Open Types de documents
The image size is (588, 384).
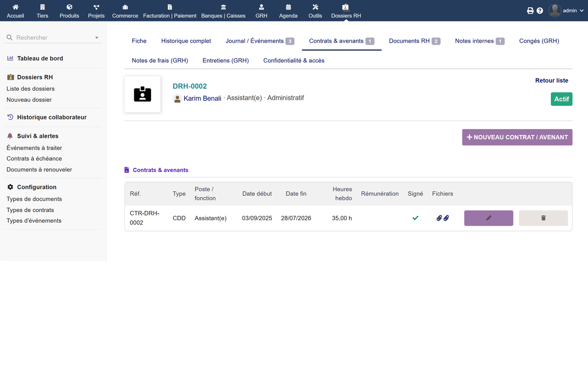[x=34, y=199]
